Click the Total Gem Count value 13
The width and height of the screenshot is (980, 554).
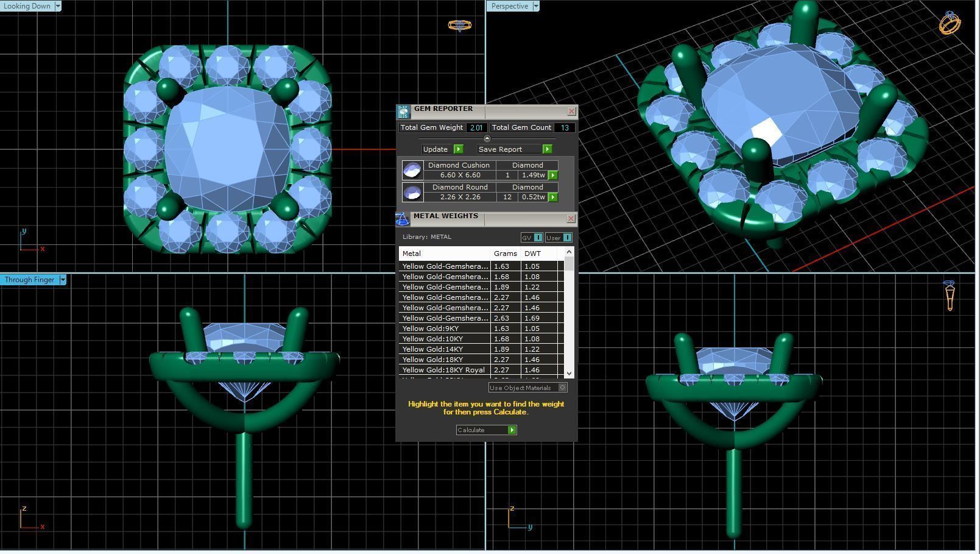tap(565, 127)
